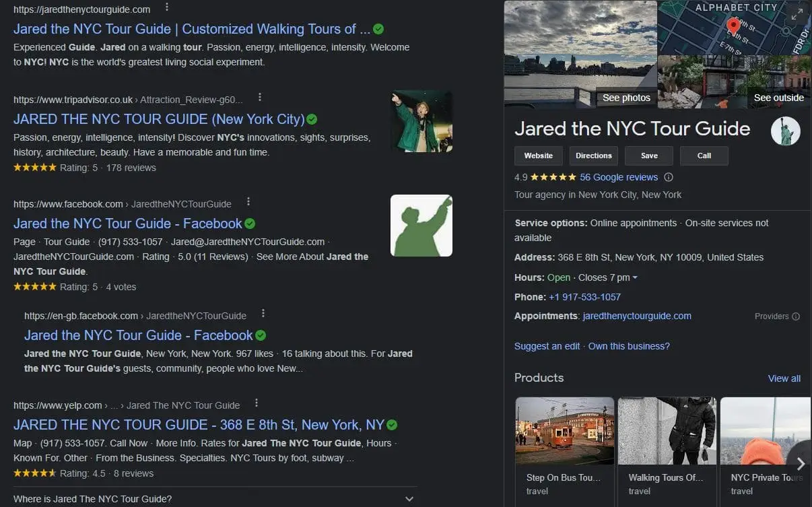Open jaredthenyctourguide.com appointments link
The height and width of the screenshot is (507, 812).
[x=637, y=316]
